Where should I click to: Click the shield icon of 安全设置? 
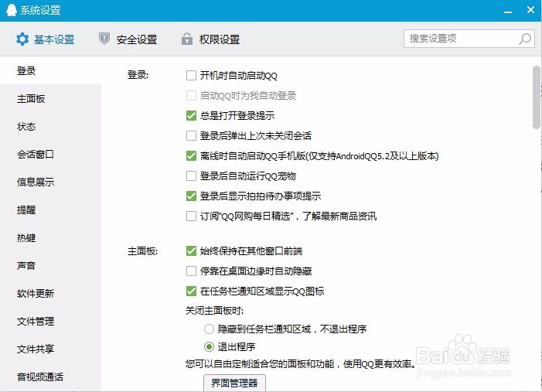pos(104,39)
